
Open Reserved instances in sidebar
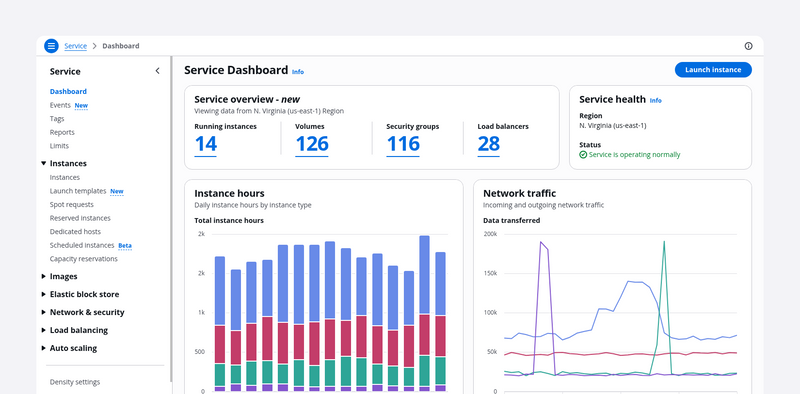point(80,218)
